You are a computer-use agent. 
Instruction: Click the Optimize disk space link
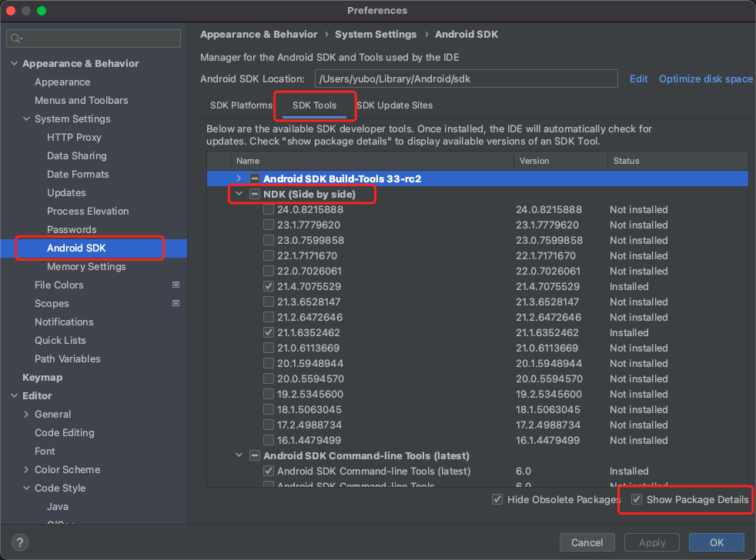(x=705, y=78)
